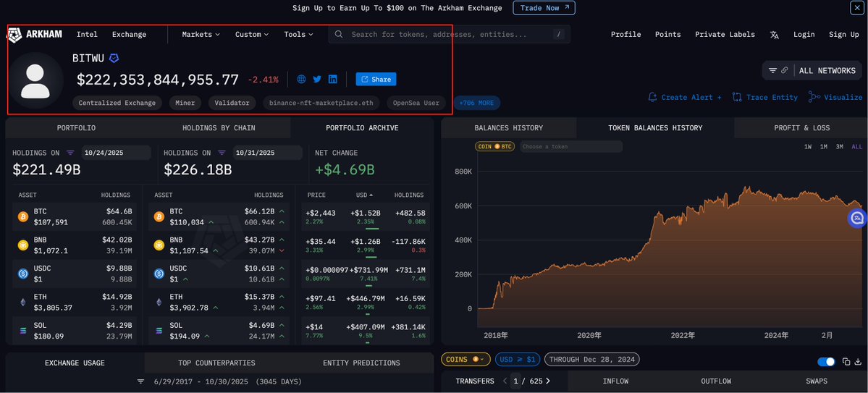Click the floating chat support icon
The image size is (868, 393).
857,218
